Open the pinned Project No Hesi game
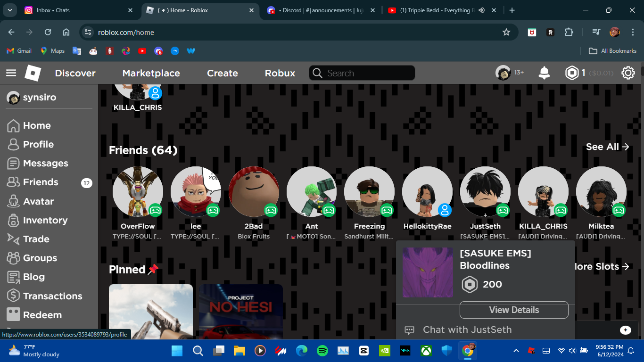Viewport: 644px width, 362px height. [x=240, y=312]
